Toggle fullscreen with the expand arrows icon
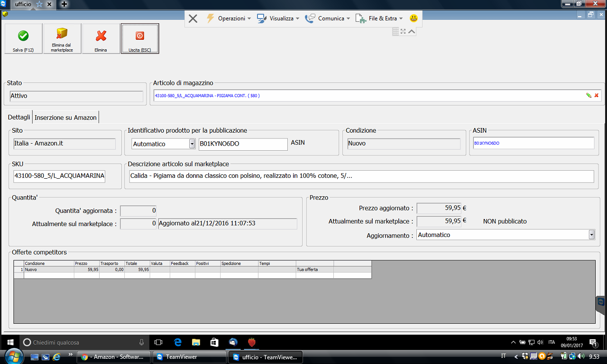Image resolution: width=607 pixels, height=364 pixels. point(403,31)
